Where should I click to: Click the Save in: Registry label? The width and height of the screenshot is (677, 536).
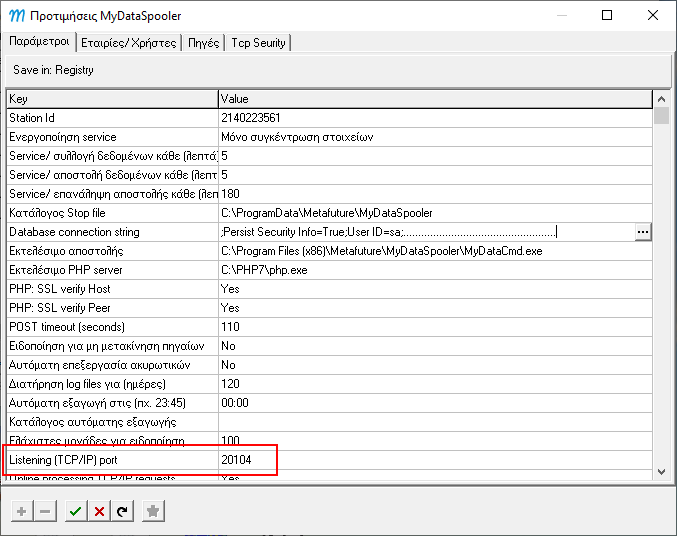point(54,70)
